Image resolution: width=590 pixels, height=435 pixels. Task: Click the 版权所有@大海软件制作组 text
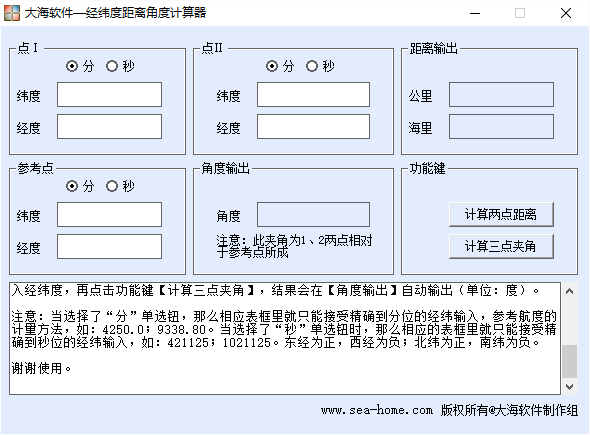pyautogui.click(x=509, y=410)
